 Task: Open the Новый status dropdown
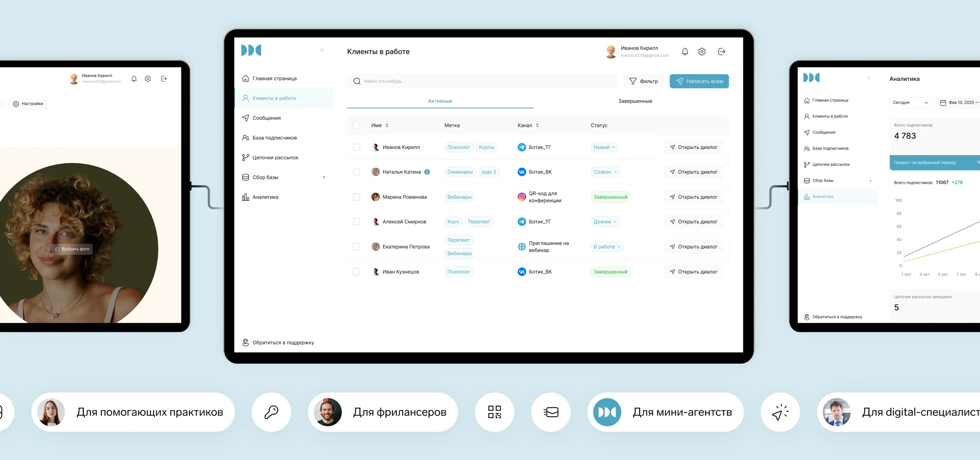604,147
